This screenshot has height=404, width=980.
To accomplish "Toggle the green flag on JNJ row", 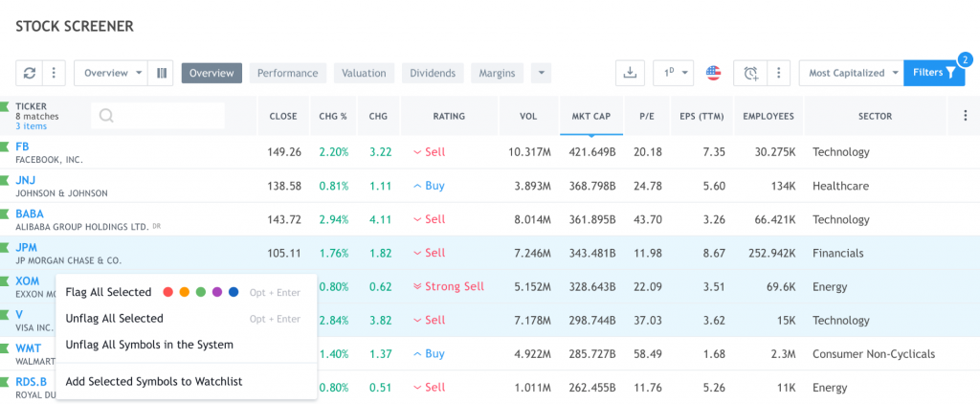I will point(5,181).
